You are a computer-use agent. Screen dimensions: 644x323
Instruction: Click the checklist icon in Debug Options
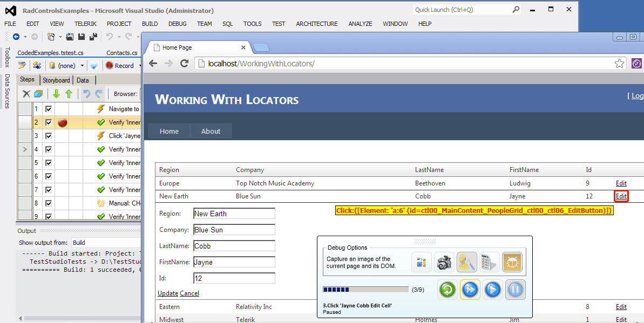tap(489, 262)
